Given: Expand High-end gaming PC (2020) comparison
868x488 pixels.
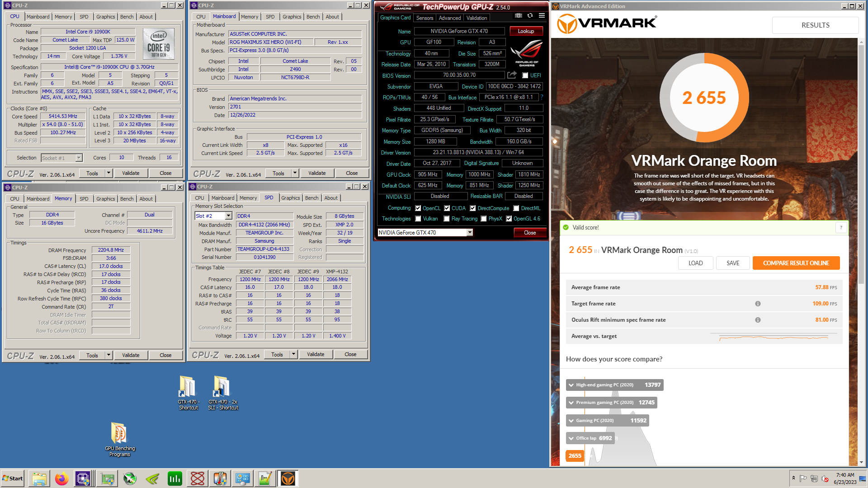Looking at the screenshot, I should point(614,385).
